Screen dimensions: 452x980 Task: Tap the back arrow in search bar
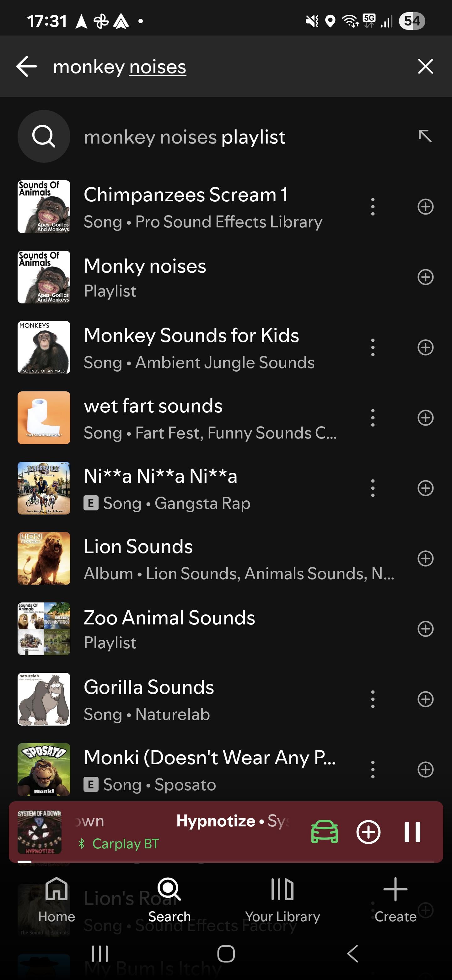(26, 67)
